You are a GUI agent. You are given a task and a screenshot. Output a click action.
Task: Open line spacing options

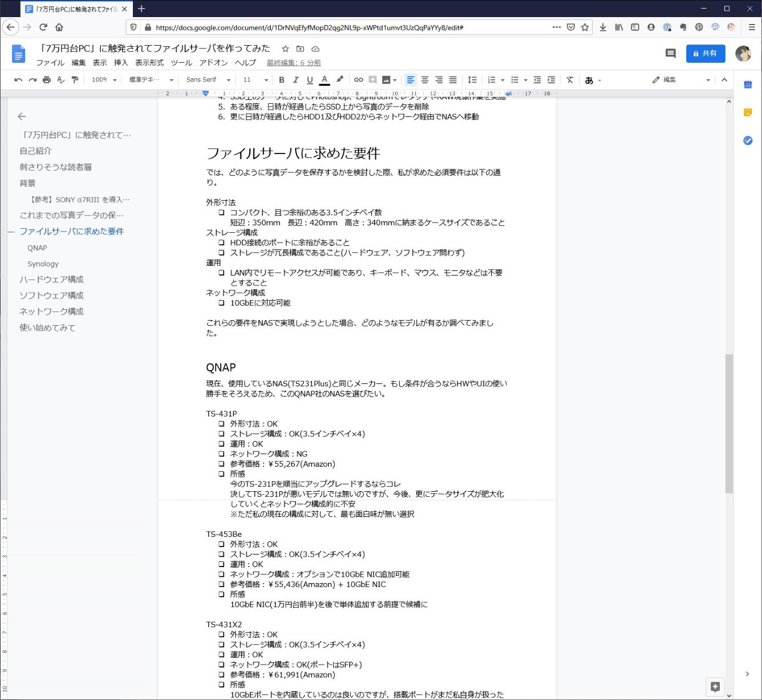472,80
